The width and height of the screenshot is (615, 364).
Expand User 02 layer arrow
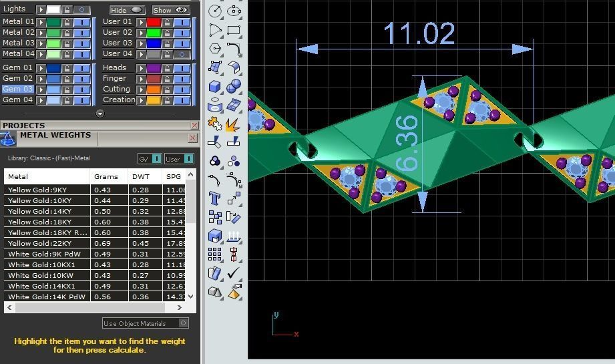click(x=141, y=33)
